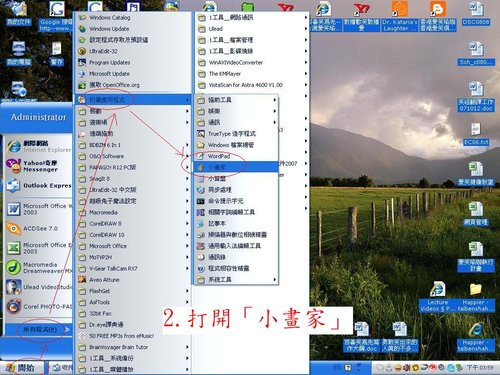Viewport: 500px width, 375px height.
Task: Click the EN language indicator on taskbar
Action: click(x=337, y=368)
